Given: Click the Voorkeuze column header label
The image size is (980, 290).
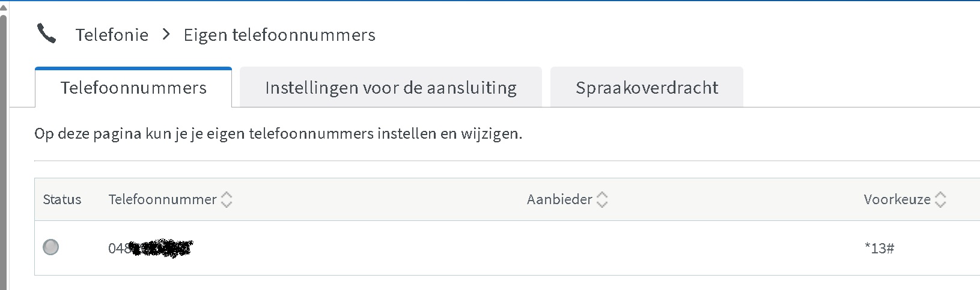Looking at the screenshot, I should tap(897, 199).
